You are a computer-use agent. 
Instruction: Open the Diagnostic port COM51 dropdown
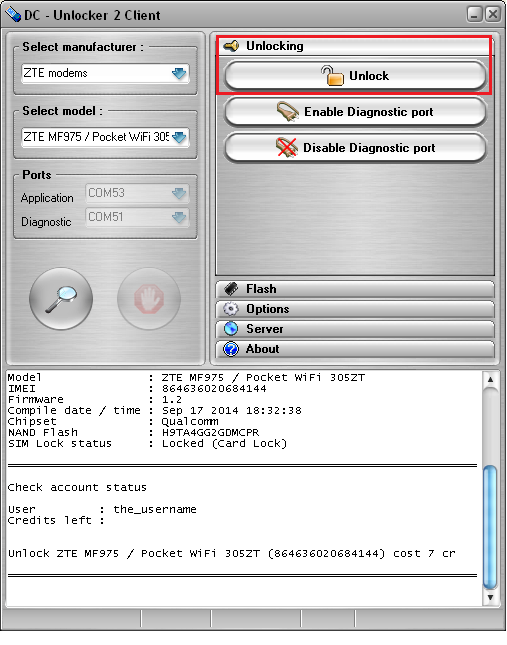[137, 217]
